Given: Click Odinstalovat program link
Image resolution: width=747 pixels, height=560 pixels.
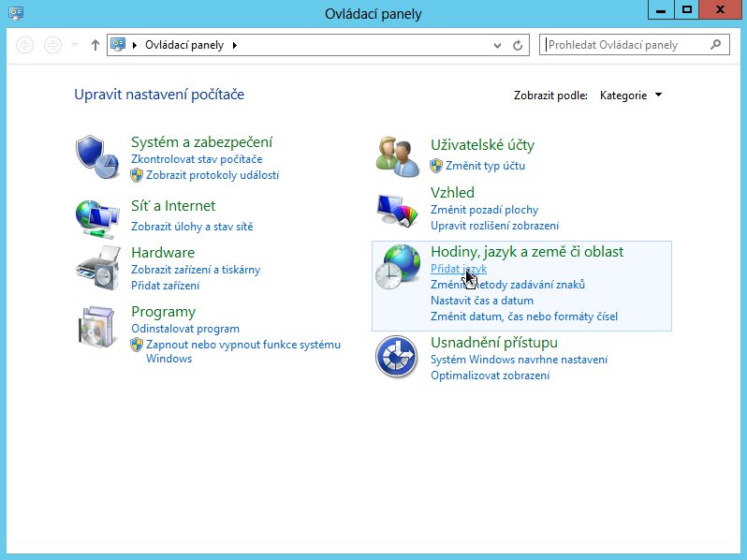Looking at the screenshot, I should 185,329.
